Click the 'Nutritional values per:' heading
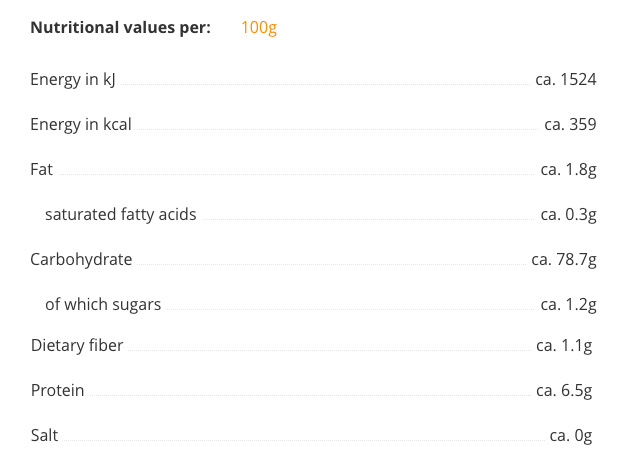This screenshot has height=462, width=622. click(x=120, y=28)
